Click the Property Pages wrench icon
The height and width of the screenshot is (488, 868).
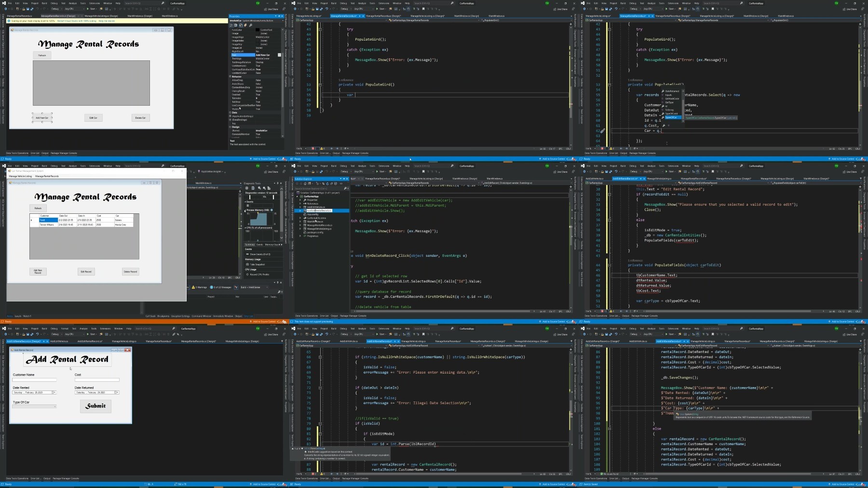click(251, 25)
